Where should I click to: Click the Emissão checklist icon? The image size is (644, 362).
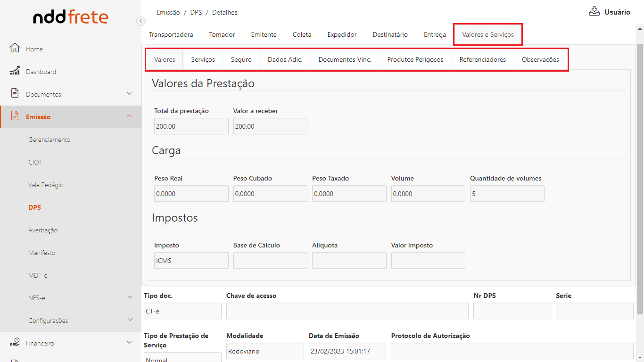15,116
